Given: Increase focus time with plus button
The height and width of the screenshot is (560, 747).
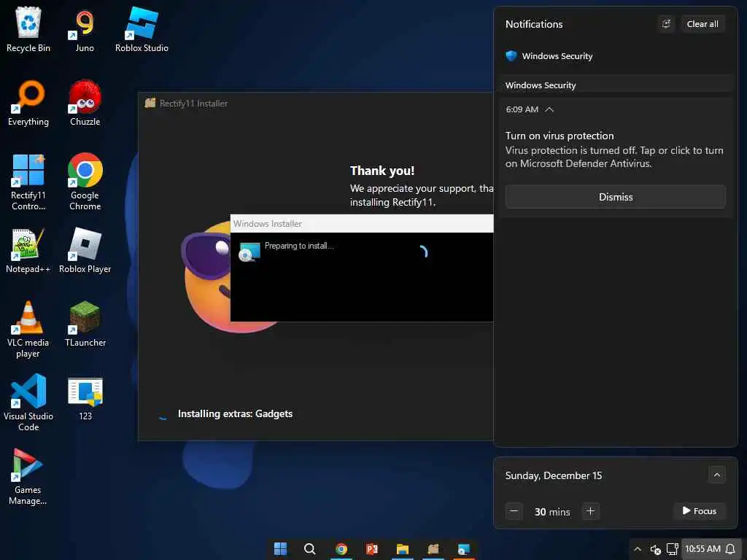Looking at the screenshot, I should [590, 511].
